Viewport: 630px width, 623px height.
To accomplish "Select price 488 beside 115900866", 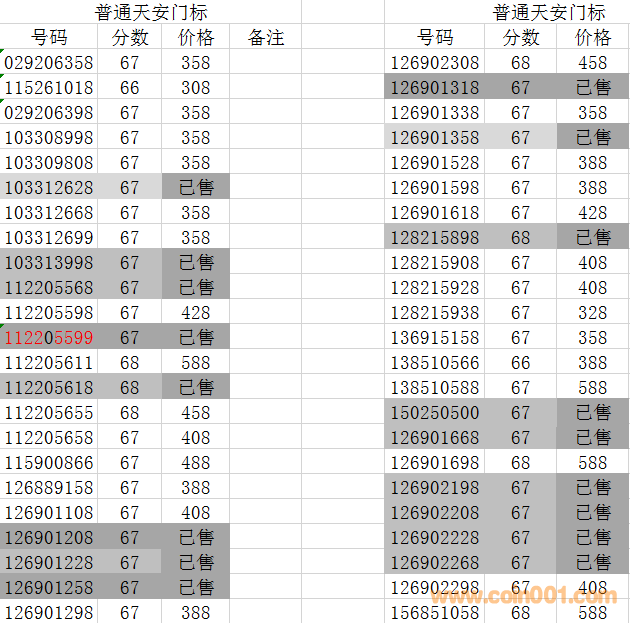I will tap(196, 463).
